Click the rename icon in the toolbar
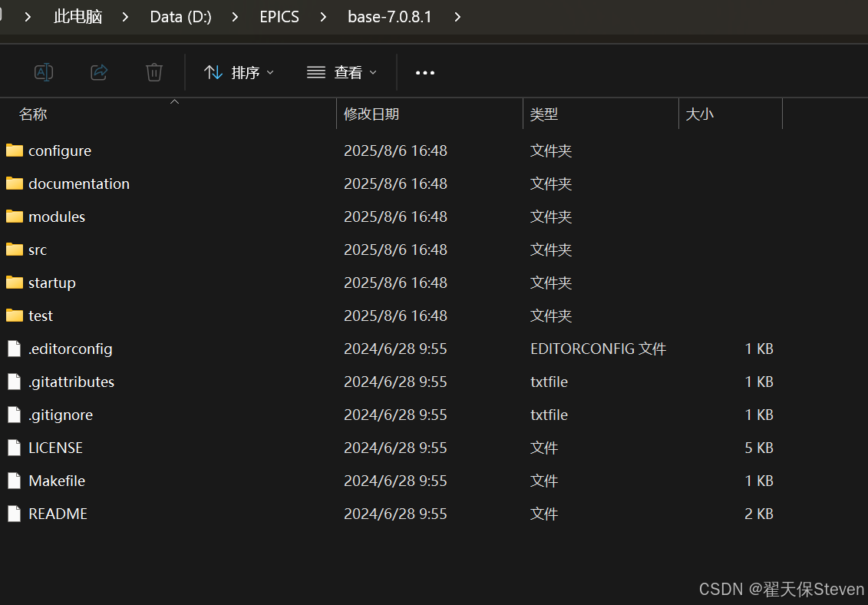 [44, 72]
